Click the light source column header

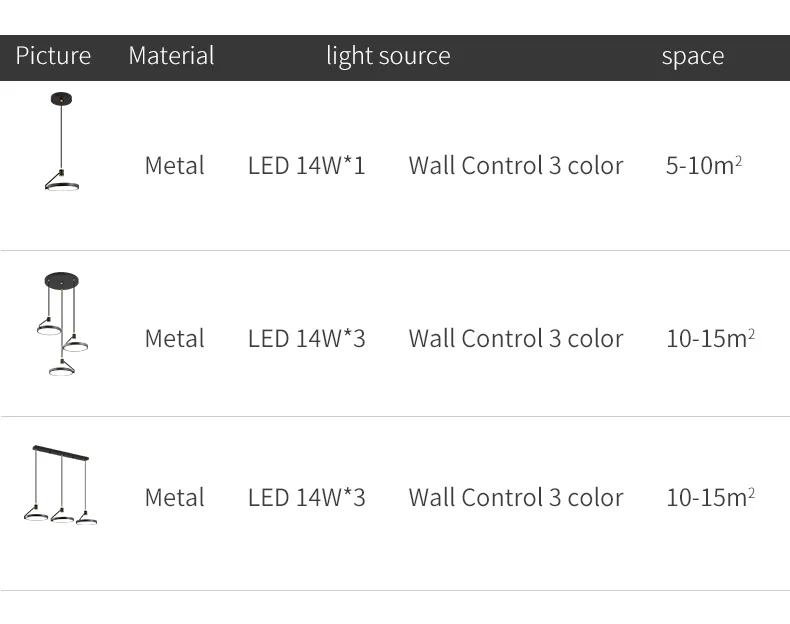[x=388, y=56]
